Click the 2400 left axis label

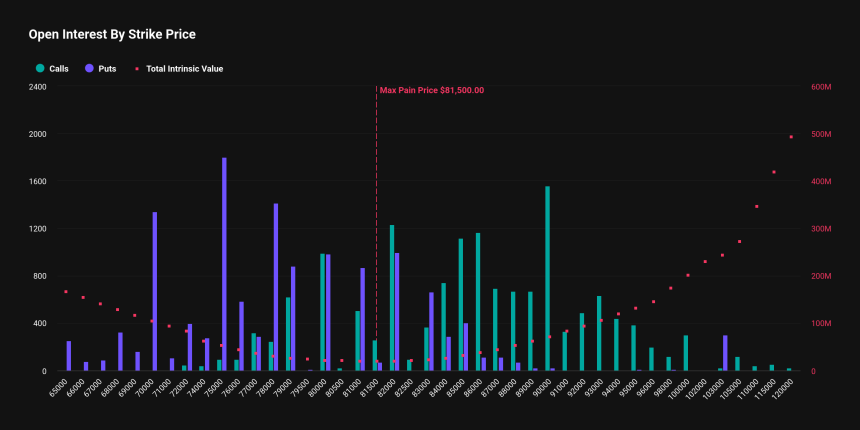coord(37,87)
